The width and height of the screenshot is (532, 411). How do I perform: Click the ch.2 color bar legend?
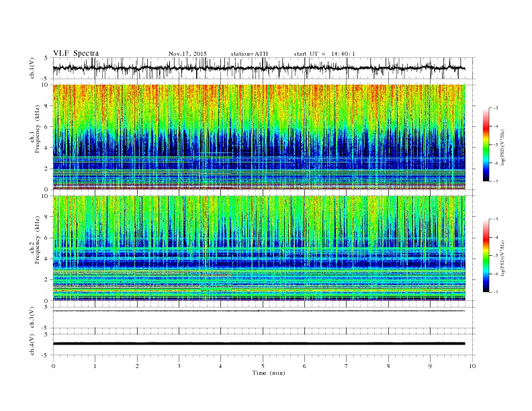(486, 256)
